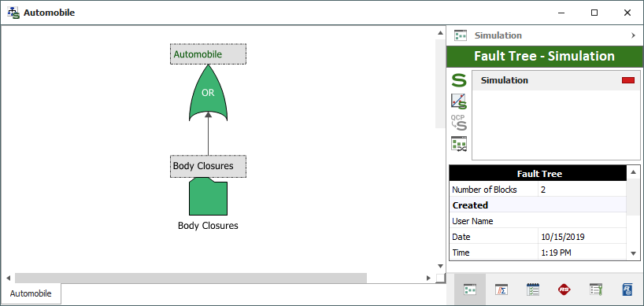The image size is (644, 306).
Task: Open the Analytical page icon with sigma
Action: (x=502, y=289)
